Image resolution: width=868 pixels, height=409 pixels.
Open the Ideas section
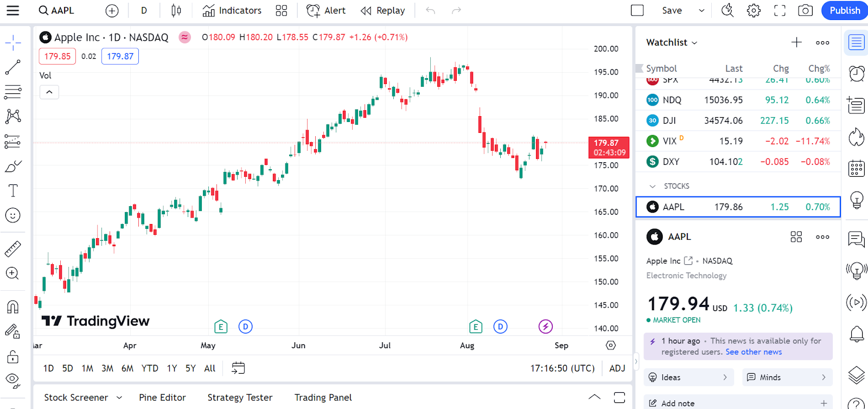click(x=689, y=378)
